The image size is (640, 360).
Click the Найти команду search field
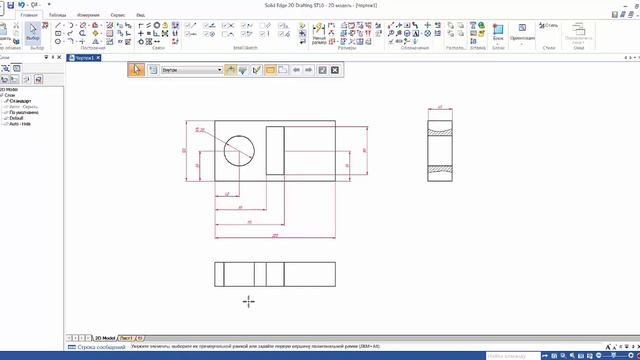[513, 356]
